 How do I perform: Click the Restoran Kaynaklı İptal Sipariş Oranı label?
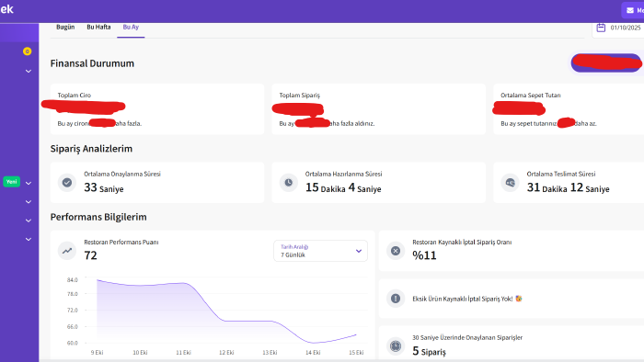462,243
